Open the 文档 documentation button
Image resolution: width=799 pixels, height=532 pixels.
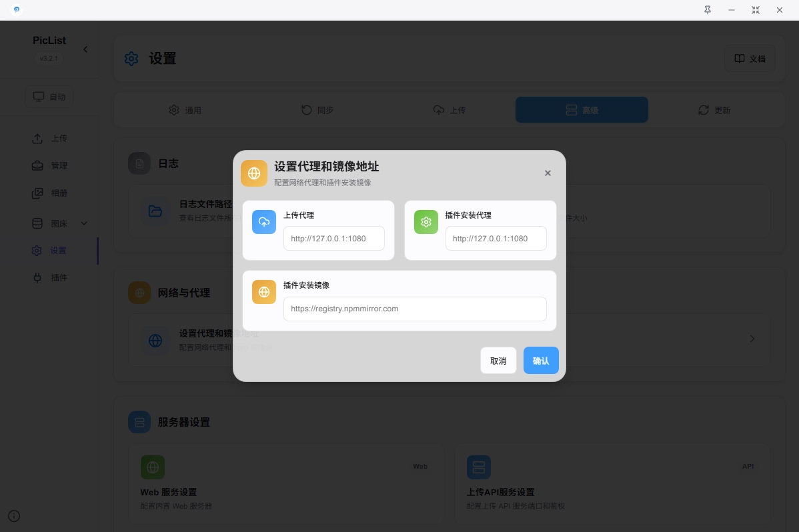750,59
